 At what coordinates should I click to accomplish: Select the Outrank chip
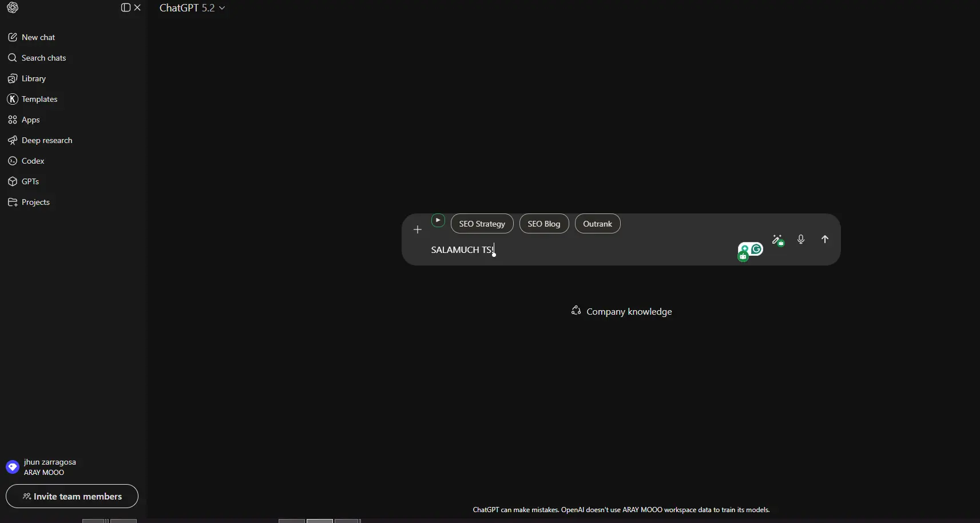click(x=598, y=224)
